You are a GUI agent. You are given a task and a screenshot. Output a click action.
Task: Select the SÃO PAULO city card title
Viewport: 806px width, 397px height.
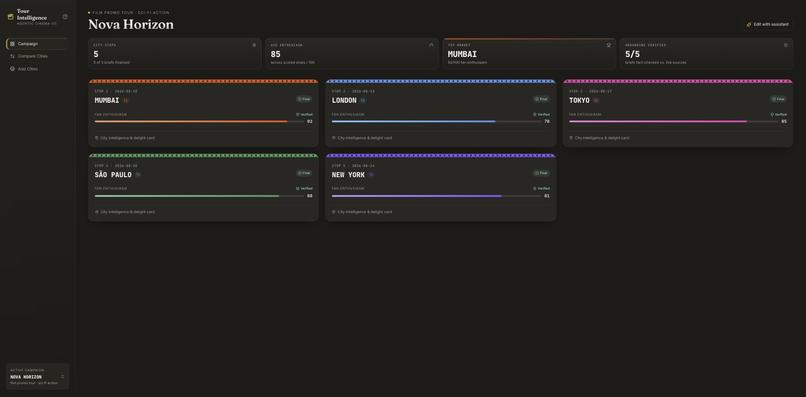(113, 175)
